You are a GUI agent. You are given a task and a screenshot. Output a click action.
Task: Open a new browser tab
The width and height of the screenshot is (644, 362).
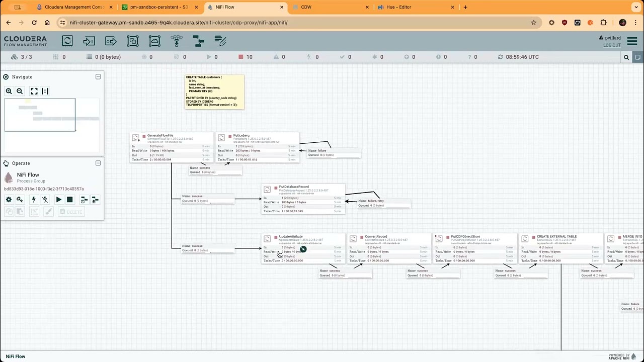(x=465, y=7)
